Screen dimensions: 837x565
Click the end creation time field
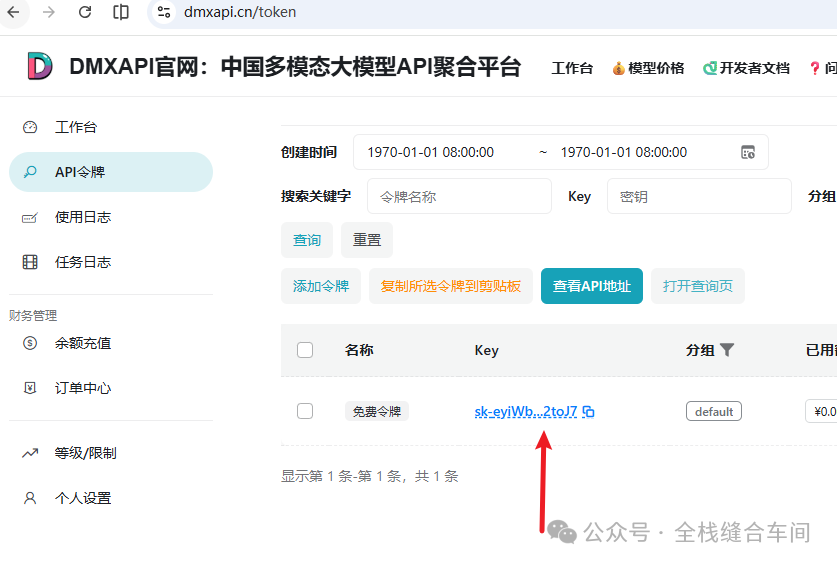(x=623, y=152)
